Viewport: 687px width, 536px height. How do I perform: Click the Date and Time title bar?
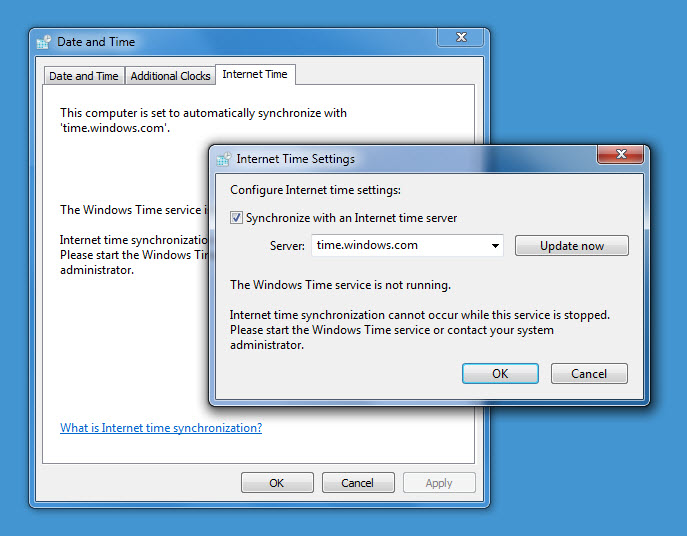(x=250, y=42)
